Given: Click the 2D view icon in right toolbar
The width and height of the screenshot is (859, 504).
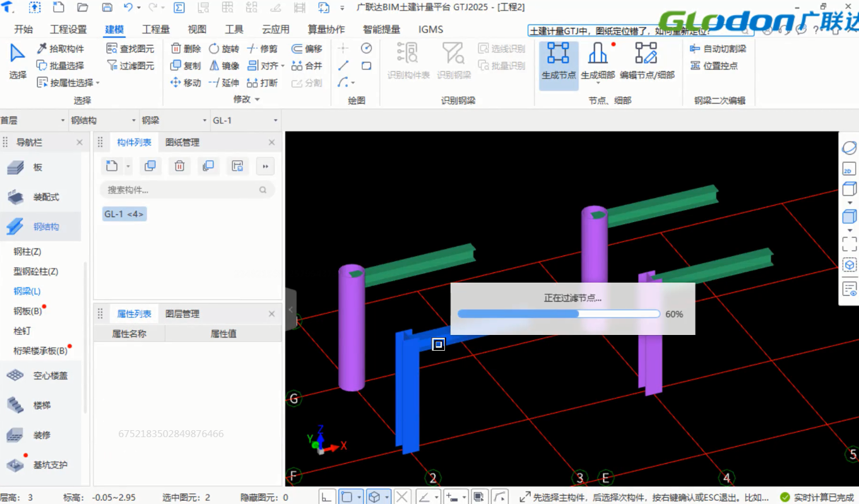Looking at the screenshot, I should (x=849, y=169).
